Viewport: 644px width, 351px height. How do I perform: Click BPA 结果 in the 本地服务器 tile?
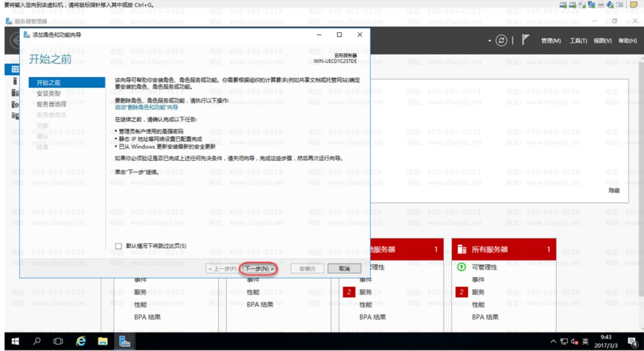(x=373, y=317)
